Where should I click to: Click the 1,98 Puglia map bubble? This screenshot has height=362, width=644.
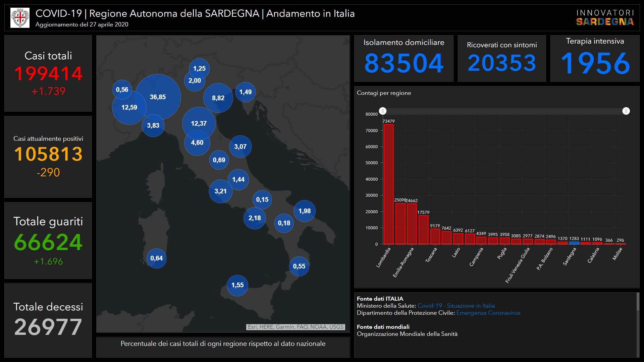[x=305, y=211]
